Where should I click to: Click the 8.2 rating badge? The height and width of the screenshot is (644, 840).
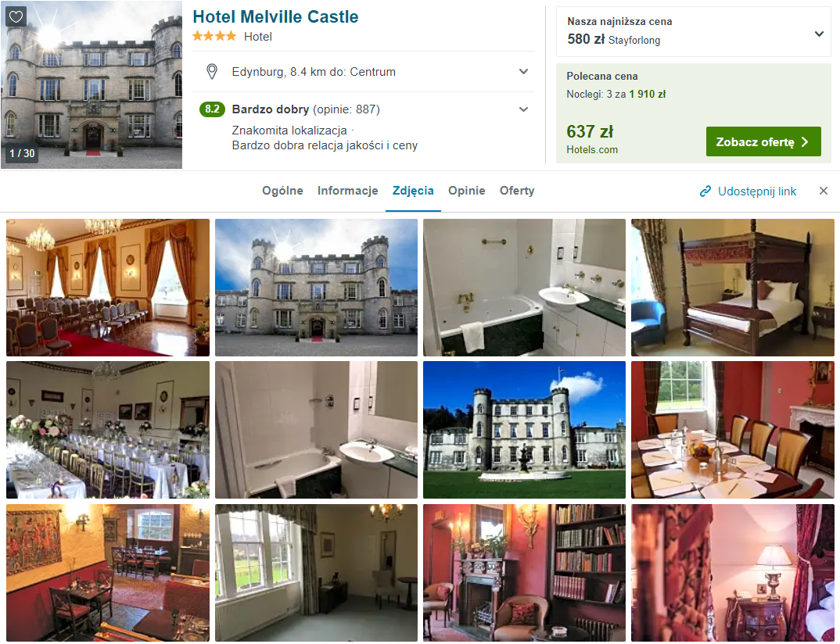point(212,109)
